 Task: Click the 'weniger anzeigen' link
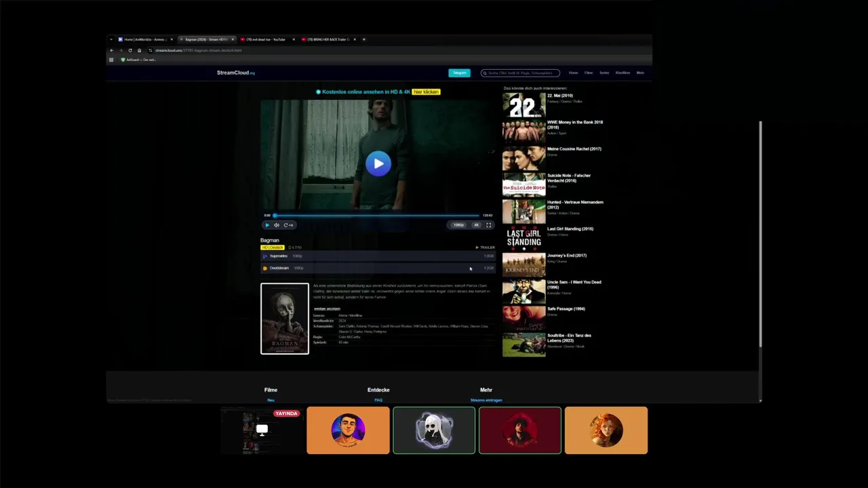327,308
